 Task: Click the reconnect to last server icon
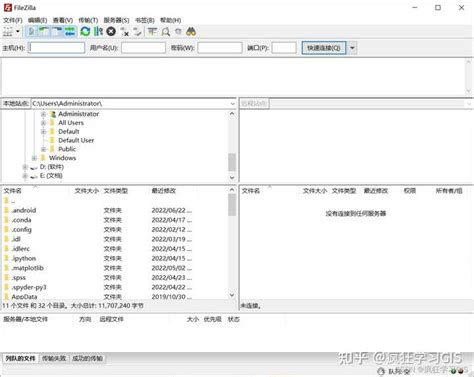(x=137, y=32)
